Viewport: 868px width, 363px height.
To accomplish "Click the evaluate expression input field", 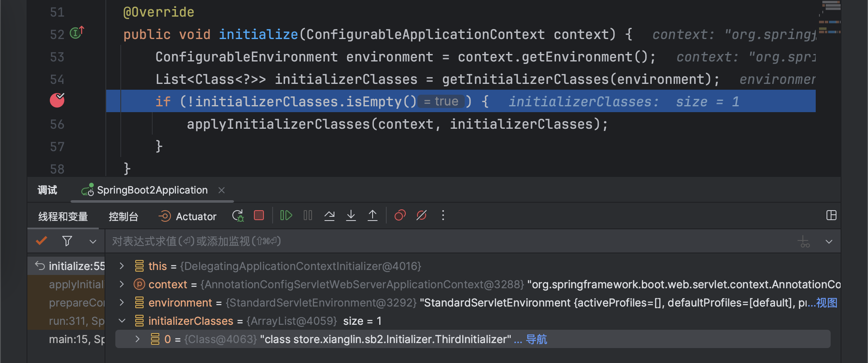I will pos(450,241).
